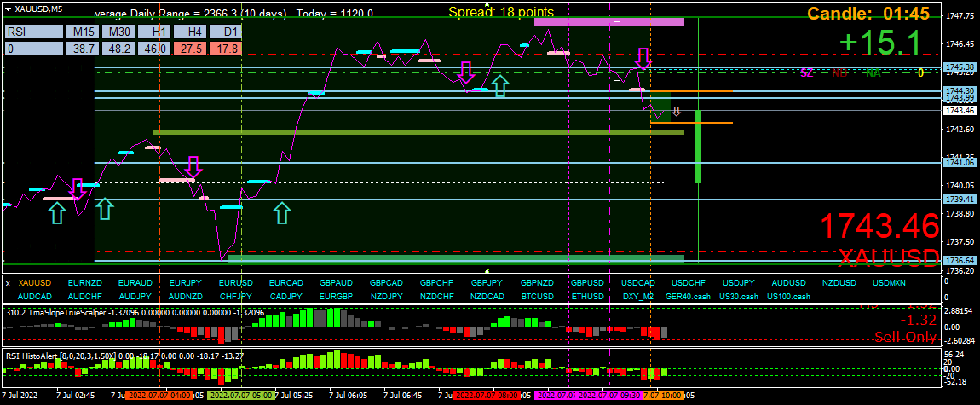Click the 2022.07.07 08:00 red time marker
The image size is (980, 405).
[x=486, y=396]
